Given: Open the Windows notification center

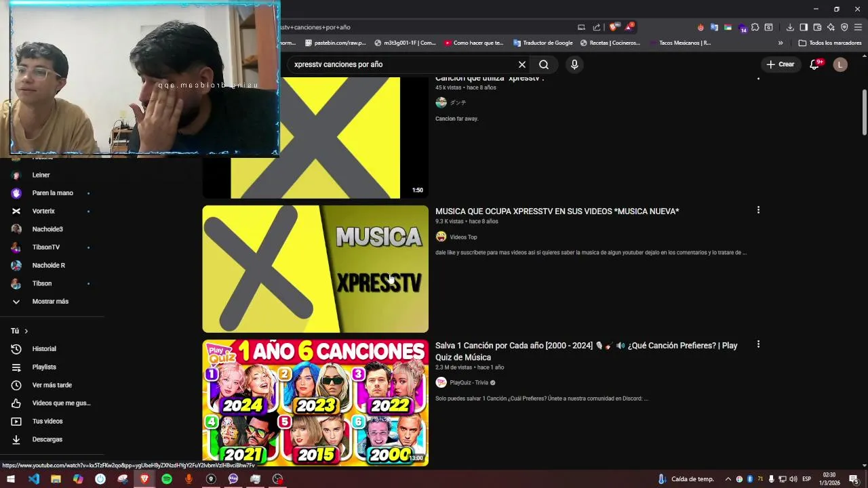Looking at the screenshot, I should [854, 479].
